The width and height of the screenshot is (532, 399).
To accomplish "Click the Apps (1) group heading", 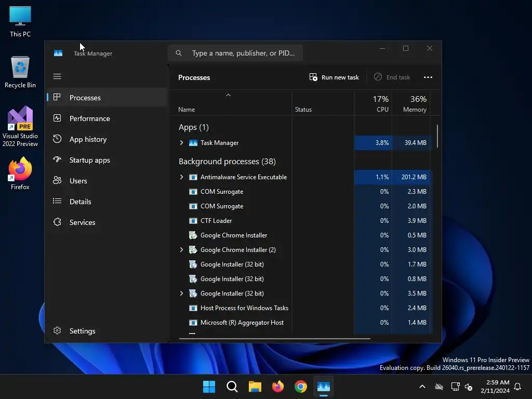I will pos(194,127).
